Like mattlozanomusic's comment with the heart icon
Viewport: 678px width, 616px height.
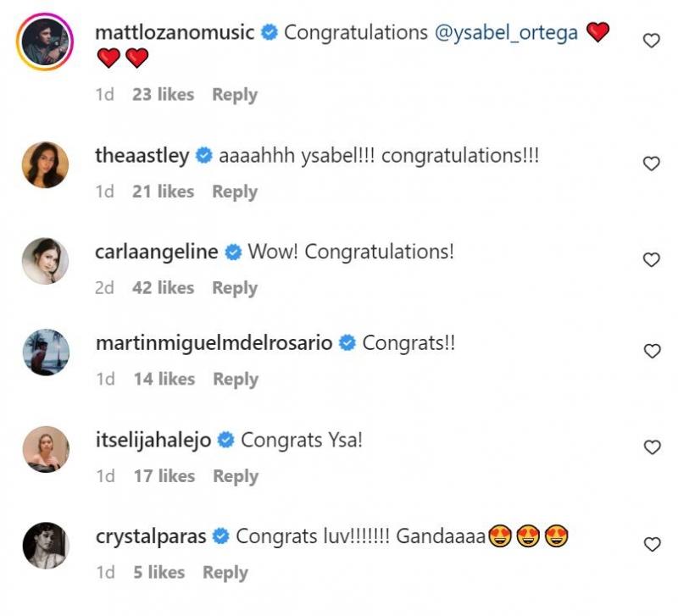(x=651, y=41)
